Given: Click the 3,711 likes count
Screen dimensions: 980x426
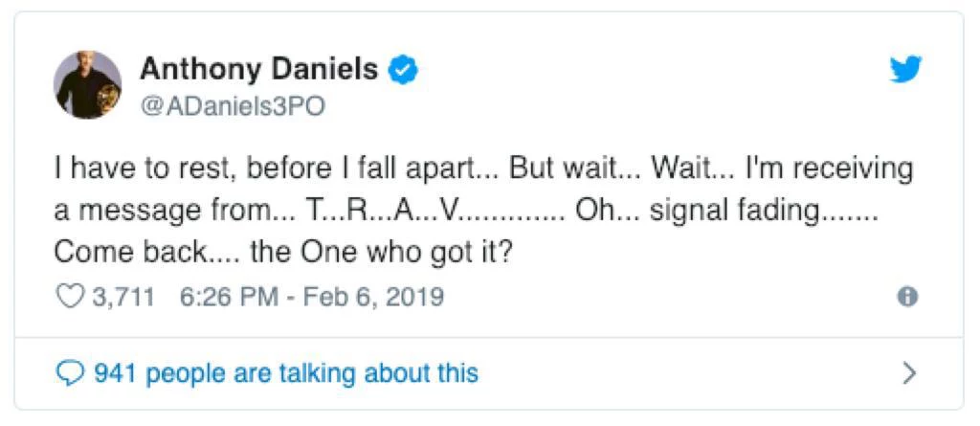Looking at the screenshot, I should 123,296.
